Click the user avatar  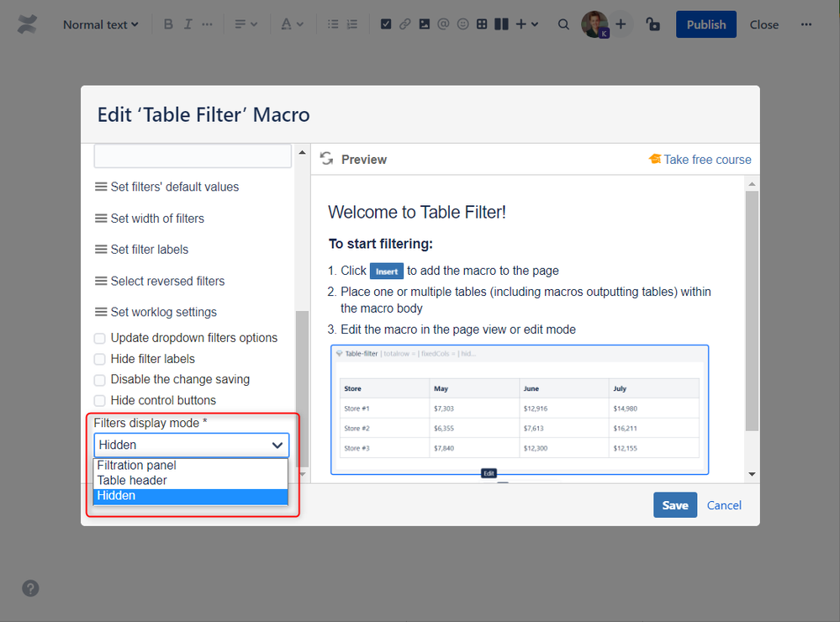tap(594, 24)
